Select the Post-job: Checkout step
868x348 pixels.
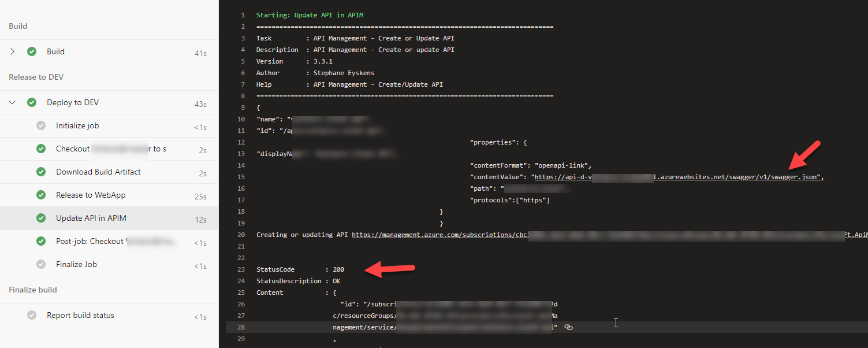(x=90, y=241)
